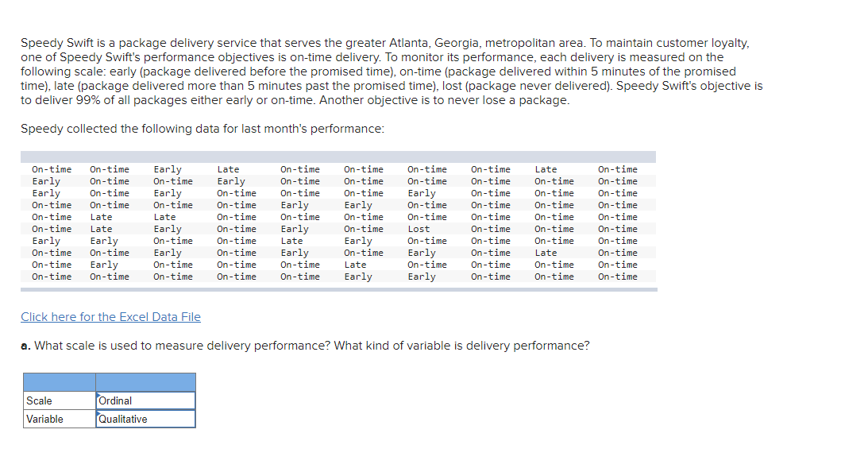
Task: Click question text labeled 'a.'
Action: coord(25,346)
